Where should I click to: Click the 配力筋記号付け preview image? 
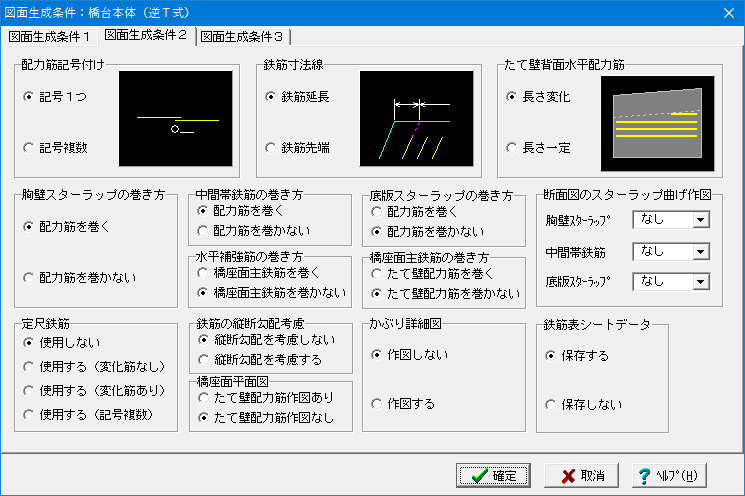(175, 119)
